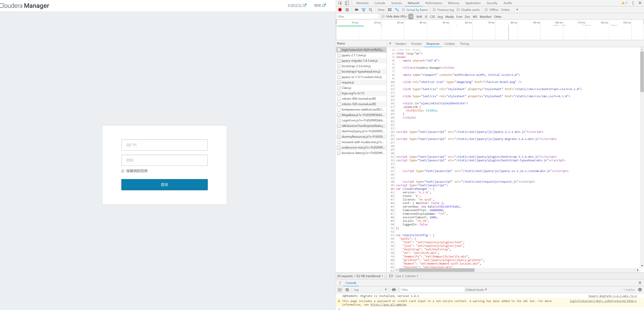Open console drawer three-dot menu

[340, 283]
